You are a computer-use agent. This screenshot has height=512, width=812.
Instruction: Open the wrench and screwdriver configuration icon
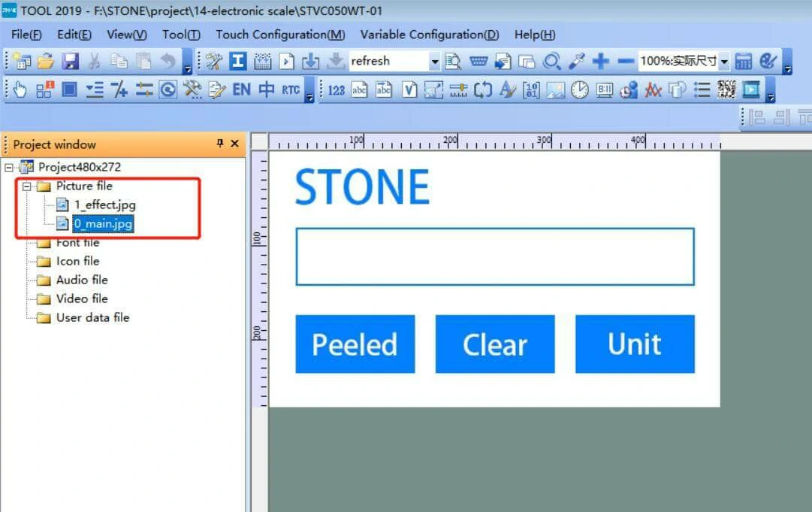[x=213, y=61]
